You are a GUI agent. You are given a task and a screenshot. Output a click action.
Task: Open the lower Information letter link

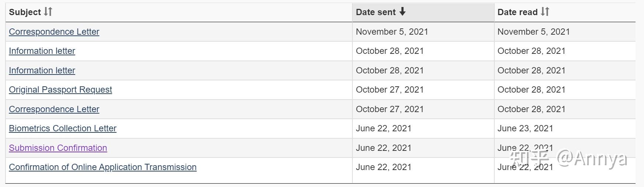click(x=42, y=70)
